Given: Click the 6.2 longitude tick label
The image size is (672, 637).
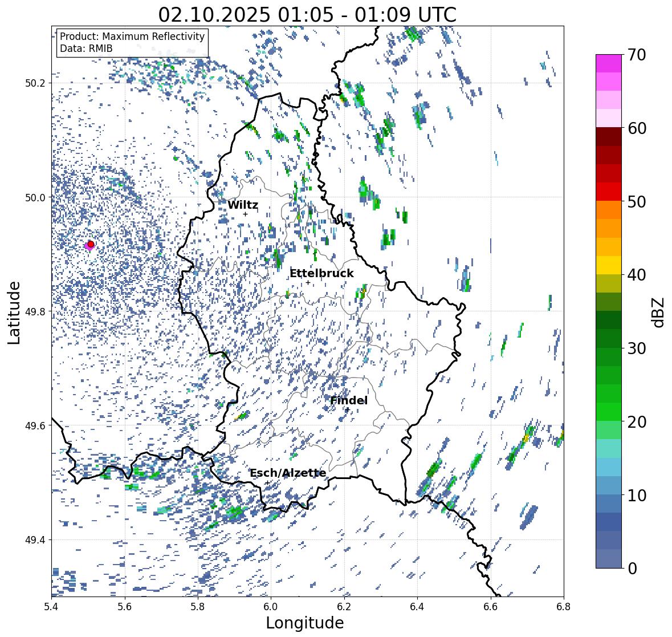Looking at the screenshot, I should pyautogui.click(x=344, y=607).
